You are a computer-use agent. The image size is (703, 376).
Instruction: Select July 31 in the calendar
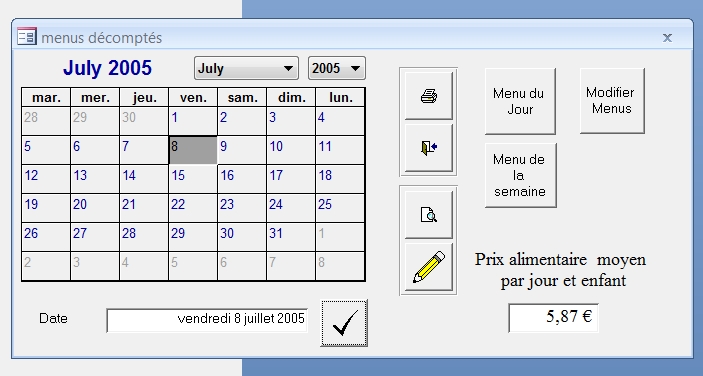291,237
